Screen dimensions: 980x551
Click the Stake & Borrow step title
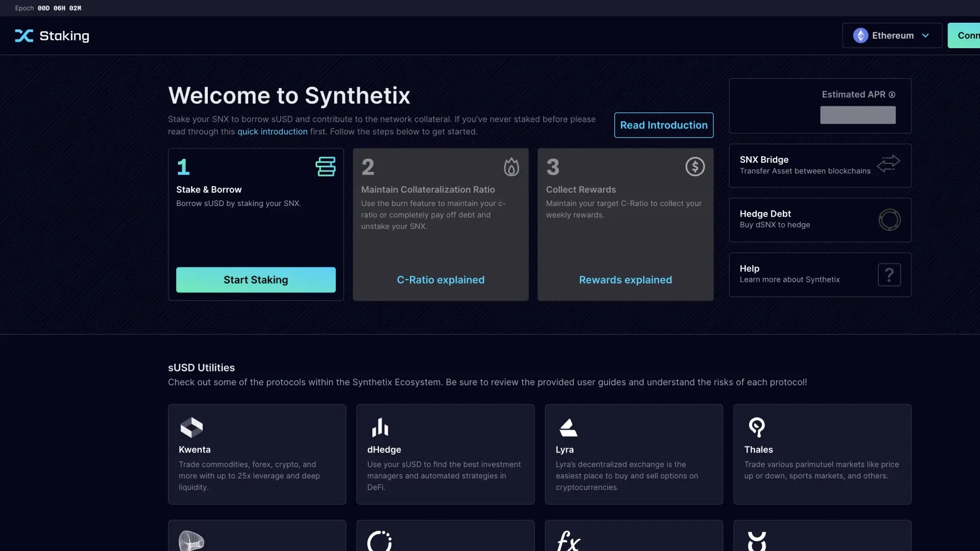(x=209, y=189)
